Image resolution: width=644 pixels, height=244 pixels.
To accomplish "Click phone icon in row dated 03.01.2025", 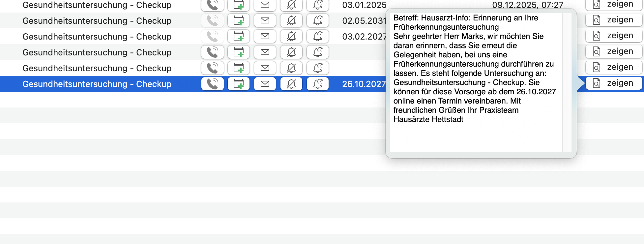I will pyautogui.click(x=213, y=5).
